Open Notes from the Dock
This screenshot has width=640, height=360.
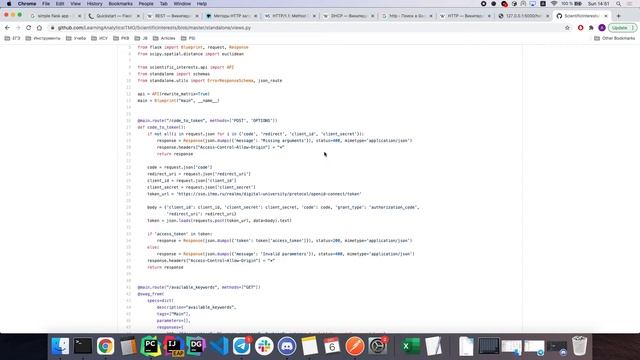click(x=309, y=346)
